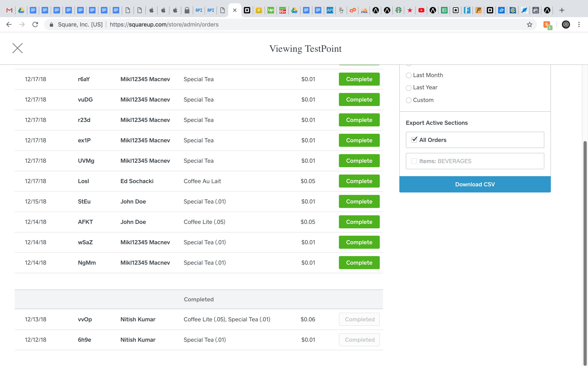
Task: Bookmark page with the star icon
Action: (x=529, y=24)
